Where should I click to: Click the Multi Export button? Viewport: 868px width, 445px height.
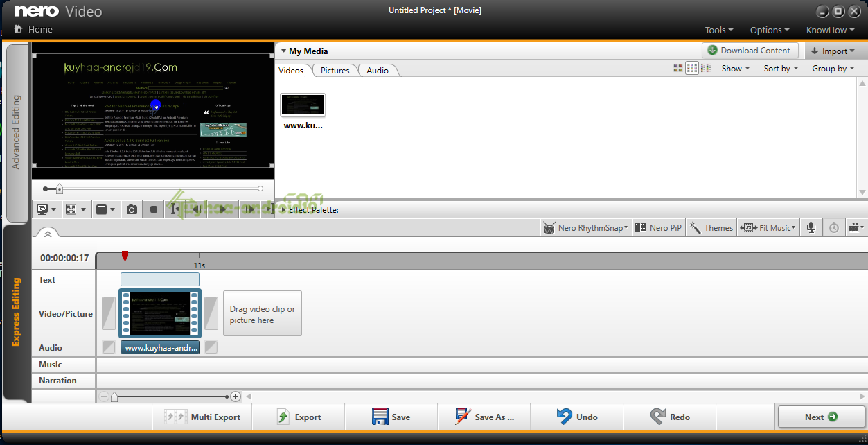[x=202, y=417]
